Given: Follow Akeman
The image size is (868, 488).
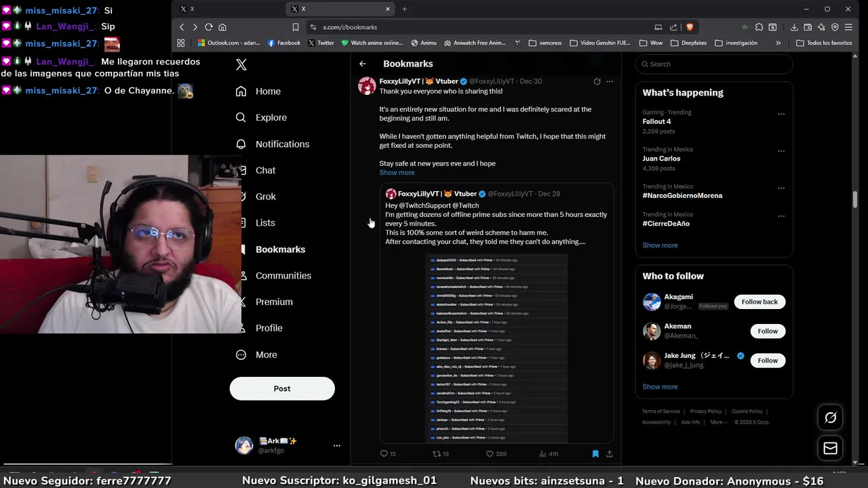Looking at the screenshot, I should pos(768,331).
